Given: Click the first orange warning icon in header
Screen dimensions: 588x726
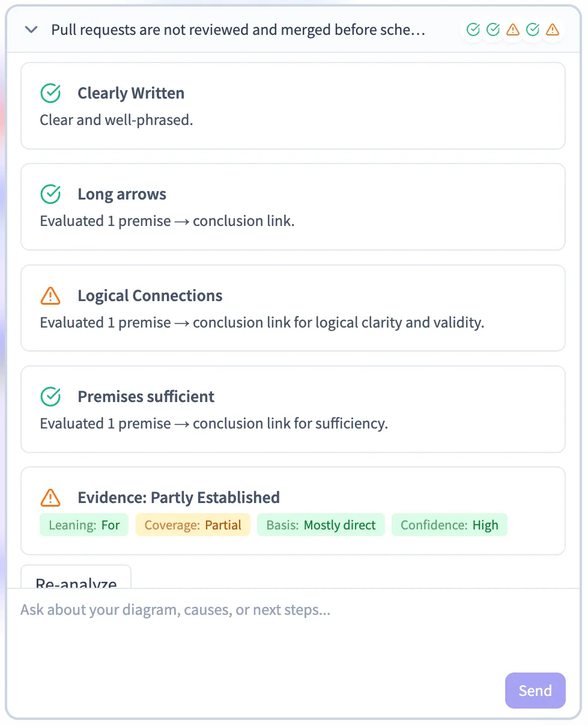Looking at the screenshot, I should pyautogui.click(x=513, y=29).
